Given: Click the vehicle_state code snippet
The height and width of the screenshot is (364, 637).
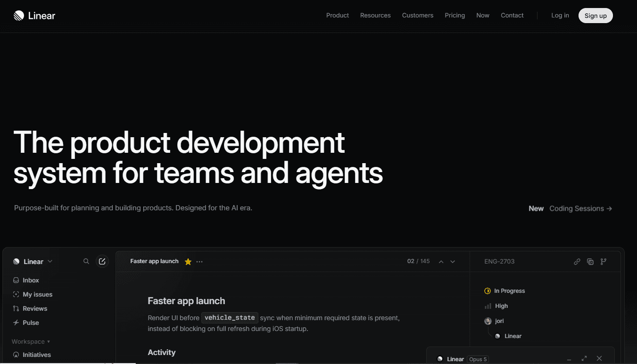Looking at the screenshot, I should point(230,318).
